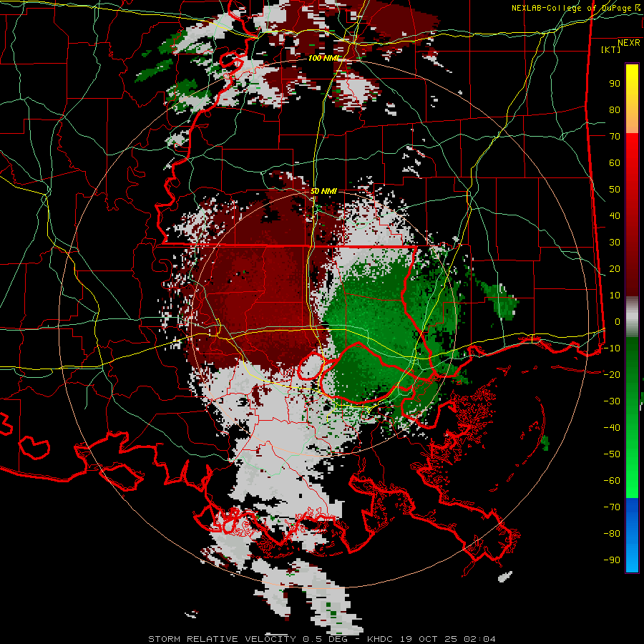Screen dimensions: 644x644
Task: Click the -20 value on velocity scale
Action: point(612,374)
